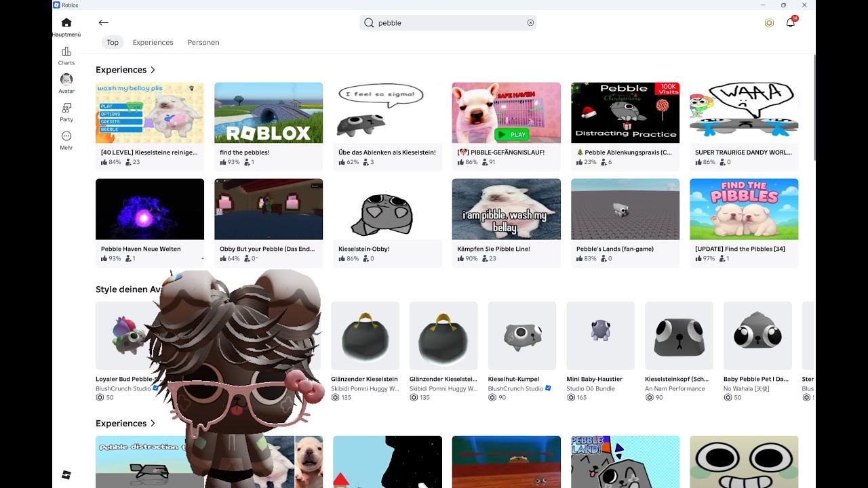
Task: Select the Baby Pebble Pet item image
Action: tap(757, 335)
